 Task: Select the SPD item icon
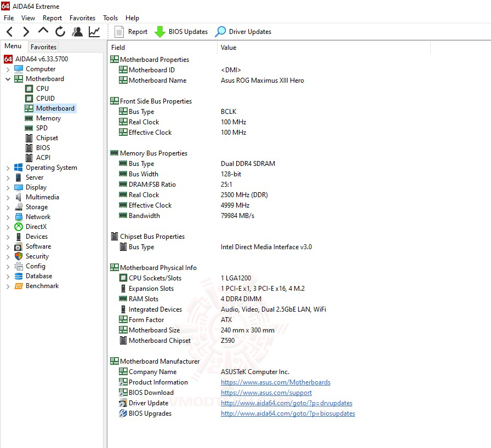(x=29, y=128)
